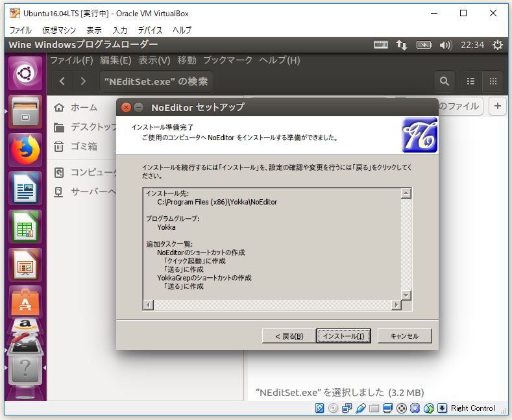Open VirtualBox 表示 menu
512x420 pixels.
(93, 30)
